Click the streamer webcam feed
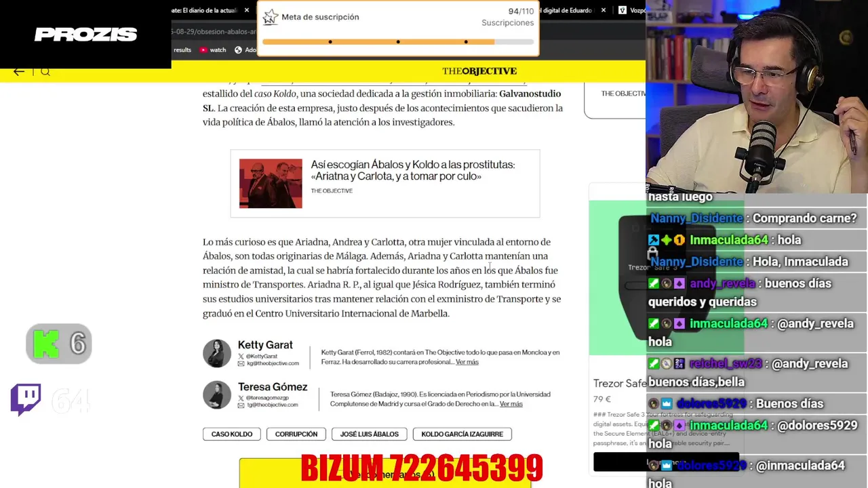The width and height of the screenshot is (868, 488). [757, 96]
